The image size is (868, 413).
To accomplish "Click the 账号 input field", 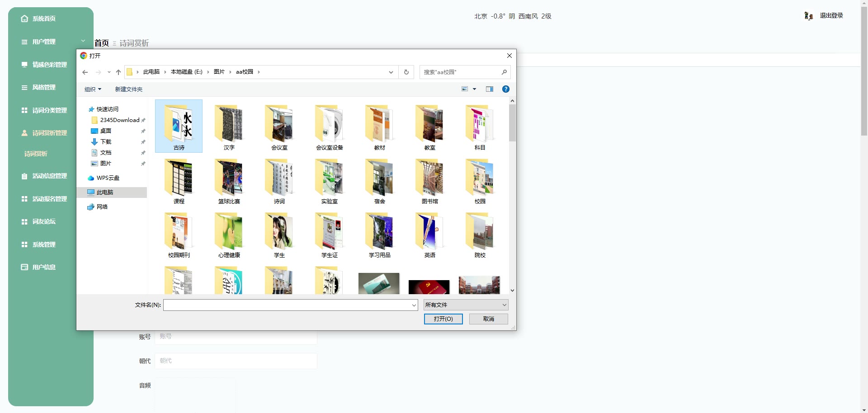I will click(236, 337).
